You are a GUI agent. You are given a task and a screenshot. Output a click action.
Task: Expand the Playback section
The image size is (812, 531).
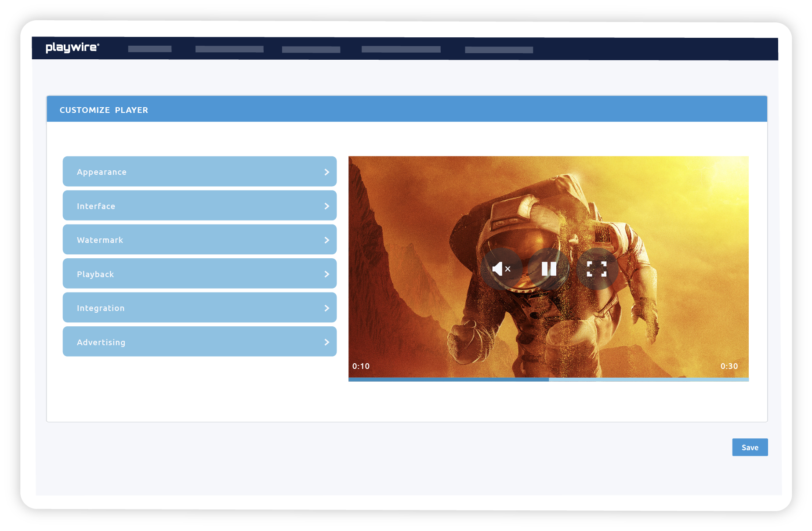(x=199, y=274)
